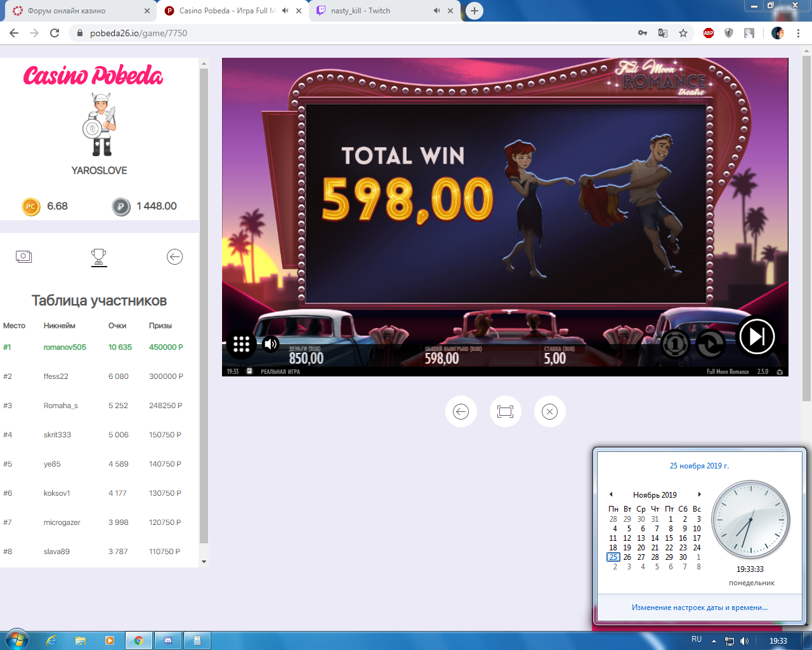Expand the game to fullscreen
812x650 pixels.
(506, 411)
